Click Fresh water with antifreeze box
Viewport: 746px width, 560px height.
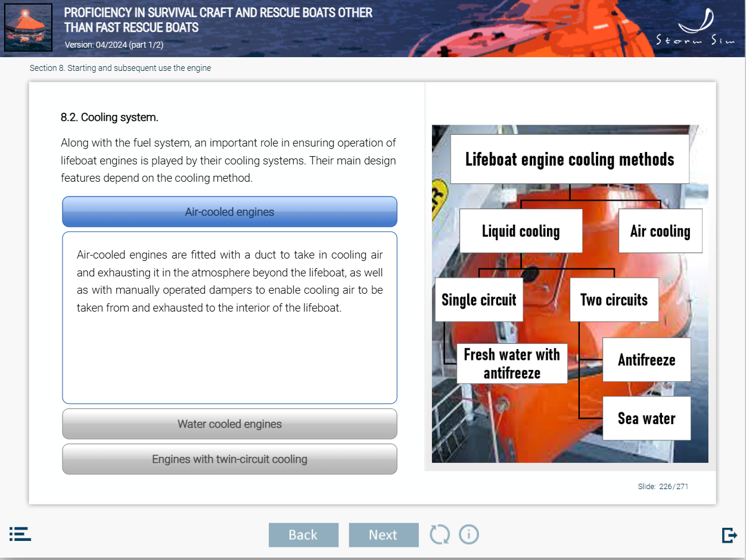click(512, 363)
